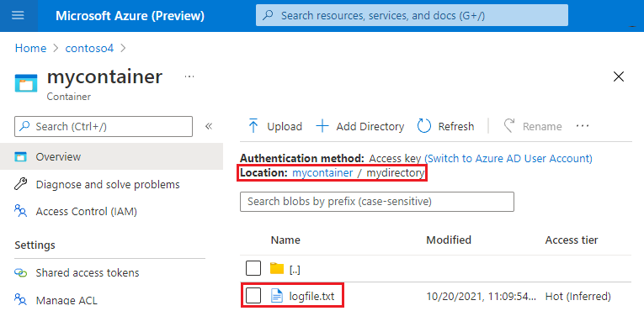Select the logfile.txt checkbox
The width and height of the screenshot is (644, 311).
coord(253,296)
